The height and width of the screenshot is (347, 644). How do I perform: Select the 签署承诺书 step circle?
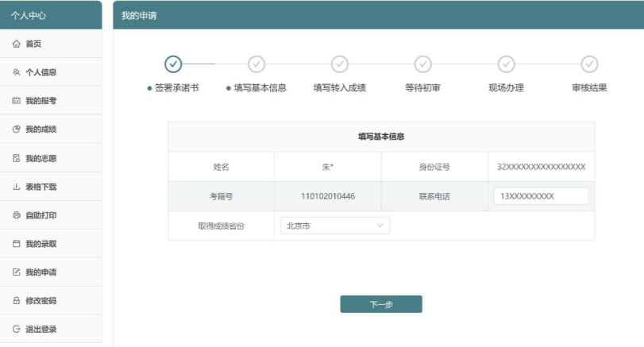[173, 64]
